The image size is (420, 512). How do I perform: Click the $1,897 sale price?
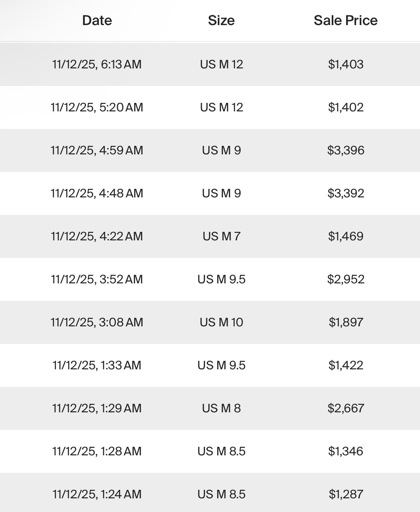345,322
